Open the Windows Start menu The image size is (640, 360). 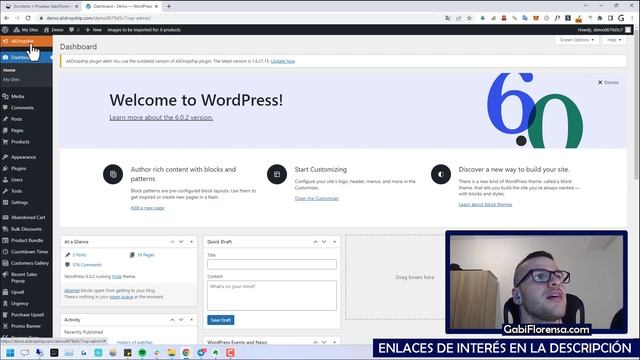pos(10,353)
